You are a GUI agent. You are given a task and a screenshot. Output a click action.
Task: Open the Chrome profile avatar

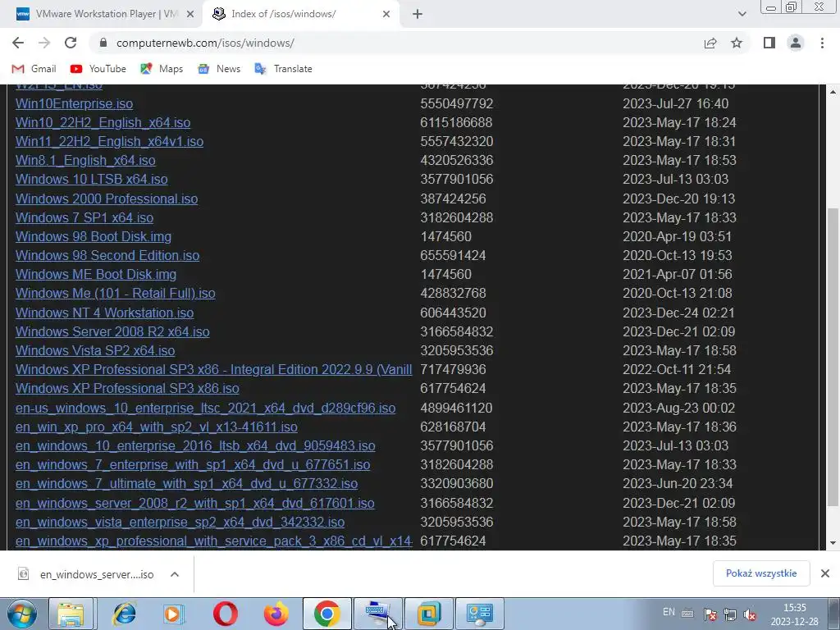(x=796, y=43)
